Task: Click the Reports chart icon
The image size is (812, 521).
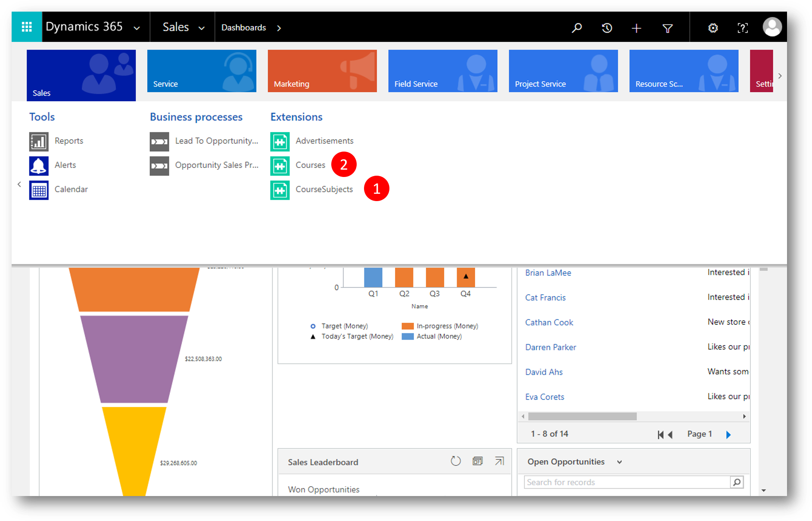Action: point(39,141)
